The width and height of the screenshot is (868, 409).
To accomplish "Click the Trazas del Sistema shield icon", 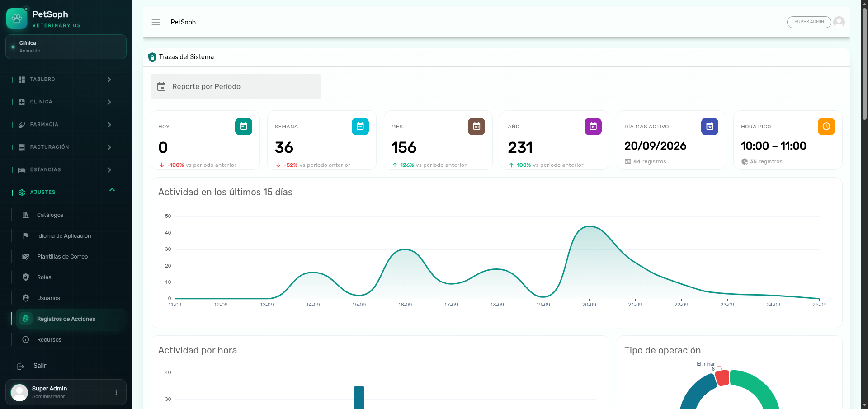I will (x=152, y=57).
